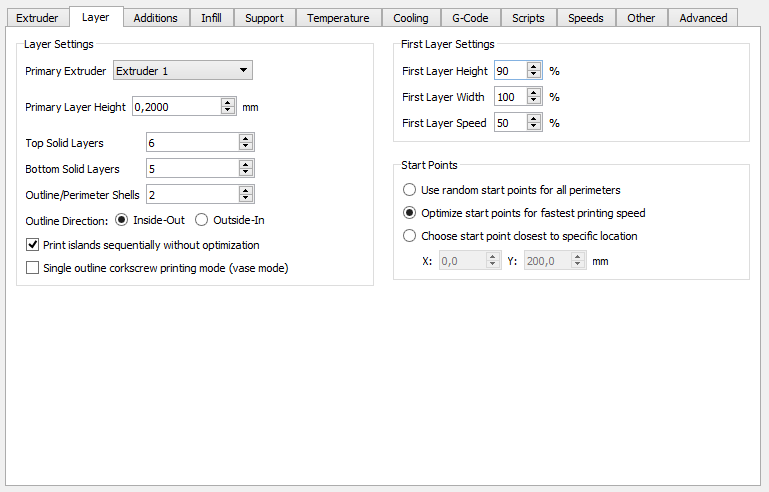
Task: Go to the G-Code tab
Action: 468,18
